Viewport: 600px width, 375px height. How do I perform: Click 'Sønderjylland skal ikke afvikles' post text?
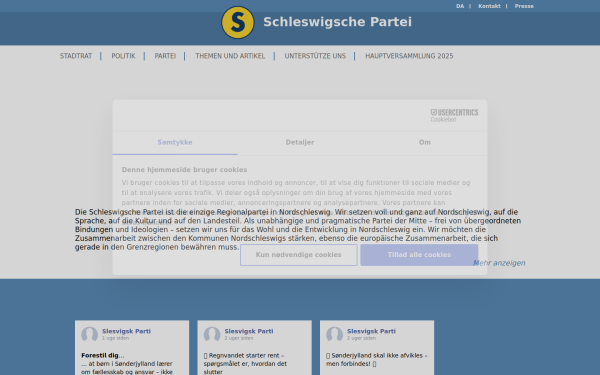(x=377, y=360)
